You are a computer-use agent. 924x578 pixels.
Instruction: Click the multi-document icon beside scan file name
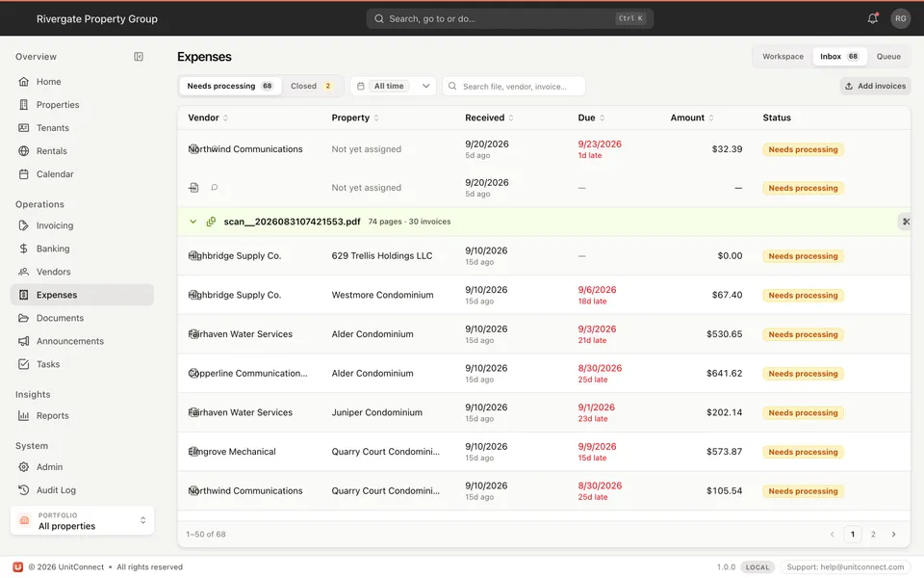pyautogui.click(x=211, y=222)
